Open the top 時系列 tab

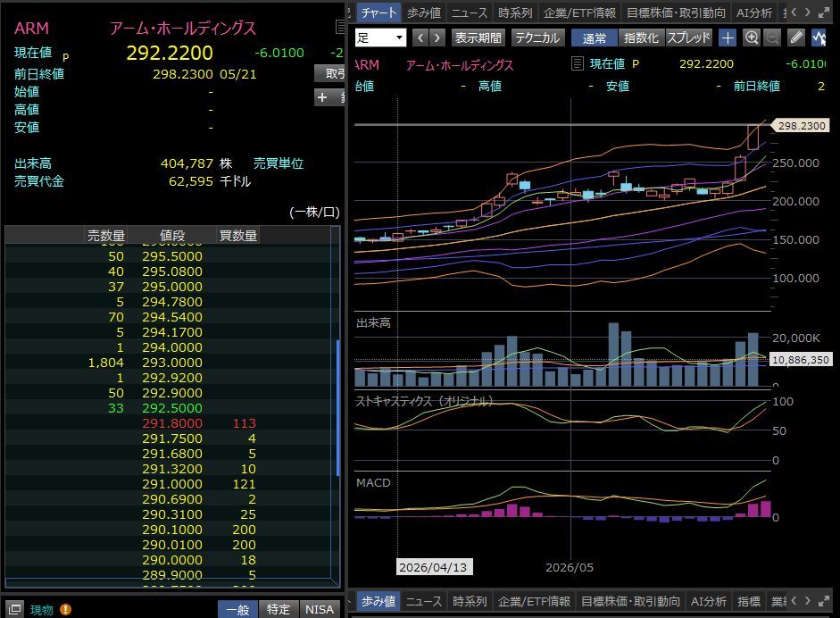(515, 13)
